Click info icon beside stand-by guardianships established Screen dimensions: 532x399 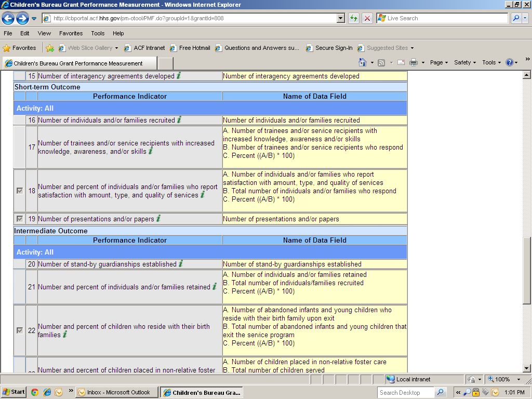point(181,264)
